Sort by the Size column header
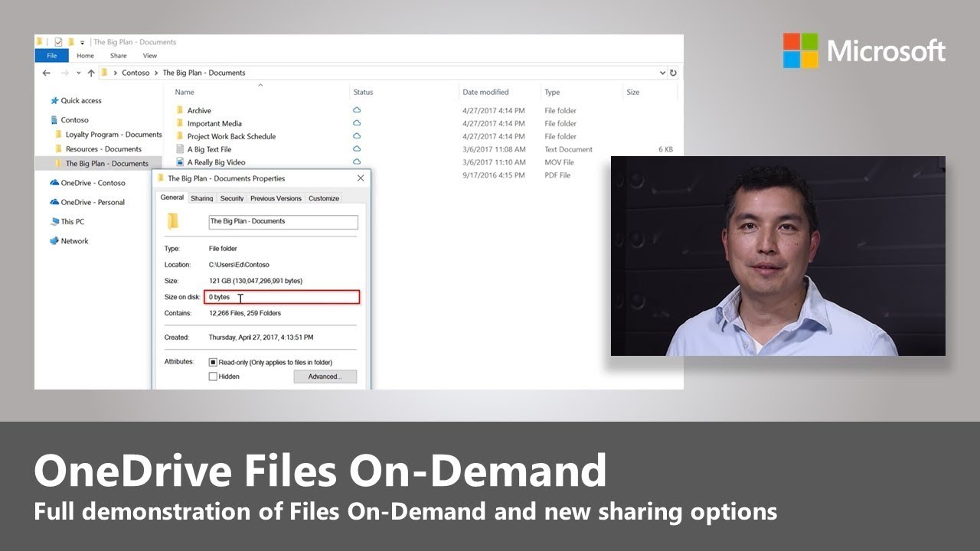Screen dimensions: 980x551 [x=633, y=93]
